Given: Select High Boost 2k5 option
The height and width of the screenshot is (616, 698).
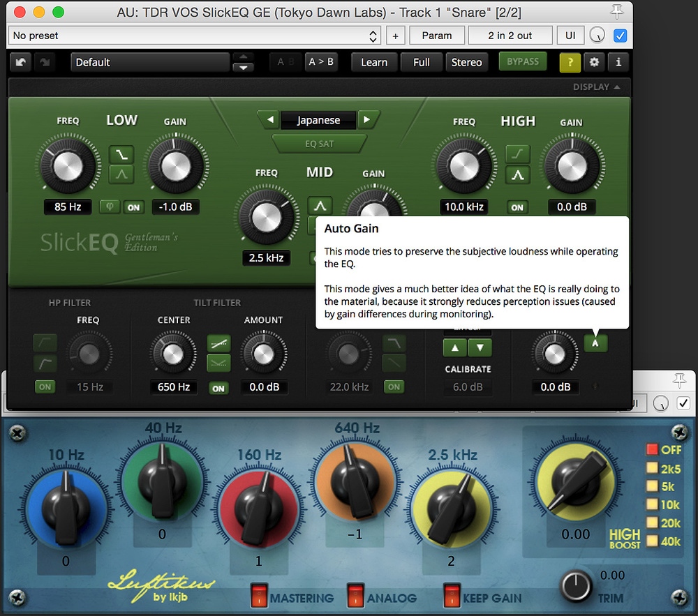Looking at the screenshot, I should tap(652, 468).
